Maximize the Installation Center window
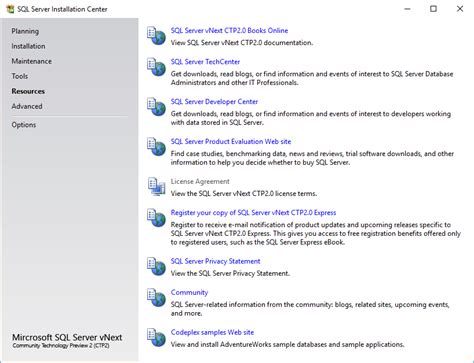The height and width of the screenshot is (363, 474). point(433,9)
